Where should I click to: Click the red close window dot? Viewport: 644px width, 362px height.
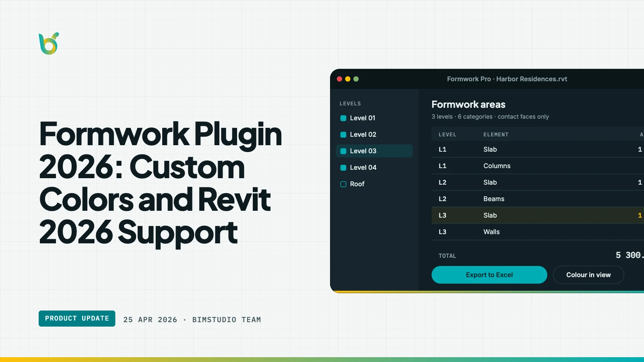(x=339, y=79)
